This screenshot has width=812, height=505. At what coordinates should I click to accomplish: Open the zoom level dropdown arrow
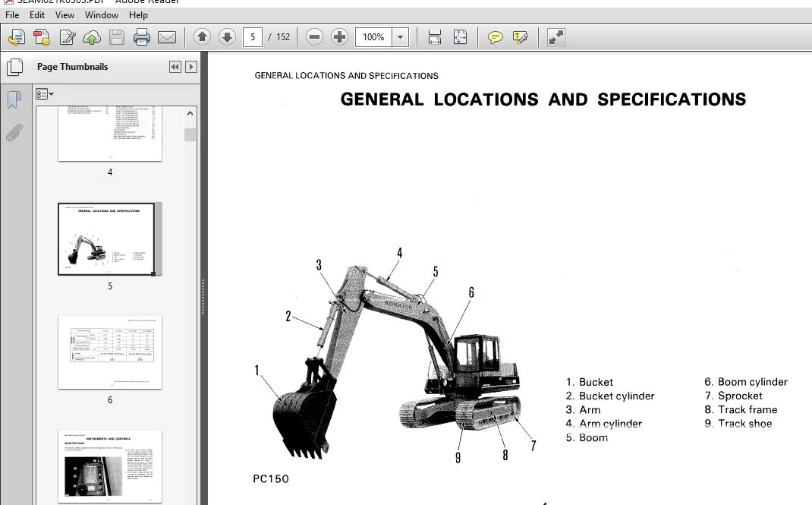(400, 37)
